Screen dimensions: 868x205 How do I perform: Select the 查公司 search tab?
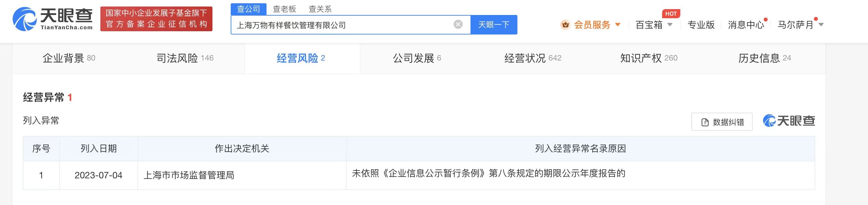(249, 9)
